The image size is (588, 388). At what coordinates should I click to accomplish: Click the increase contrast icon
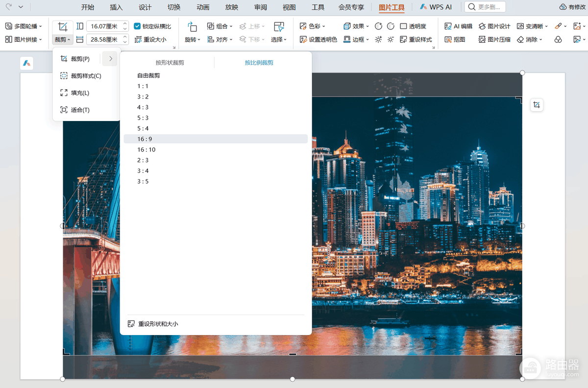click(x=378, y=26)
